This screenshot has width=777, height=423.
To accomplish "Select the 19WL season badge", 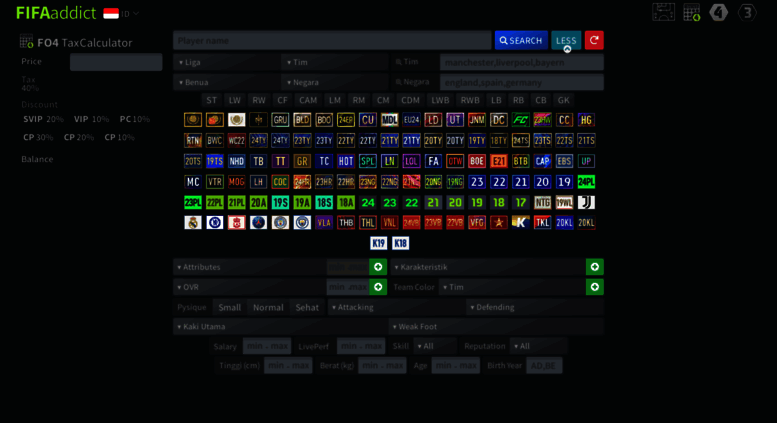I will 564,202.
